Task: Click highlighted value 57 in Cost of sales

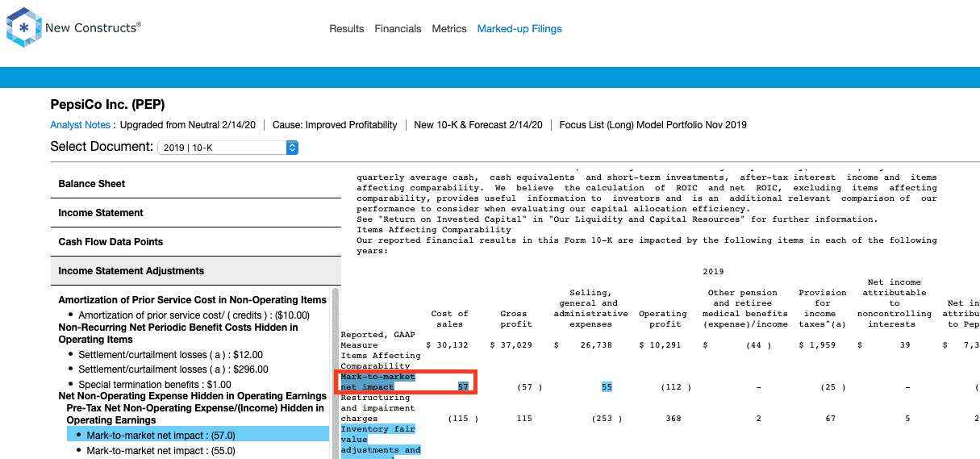Action: [463, 387]
